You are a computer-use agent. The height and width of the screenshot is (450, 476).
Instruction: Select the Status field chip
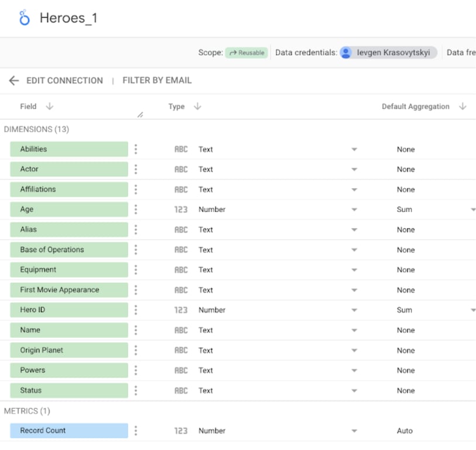point(69,390)
